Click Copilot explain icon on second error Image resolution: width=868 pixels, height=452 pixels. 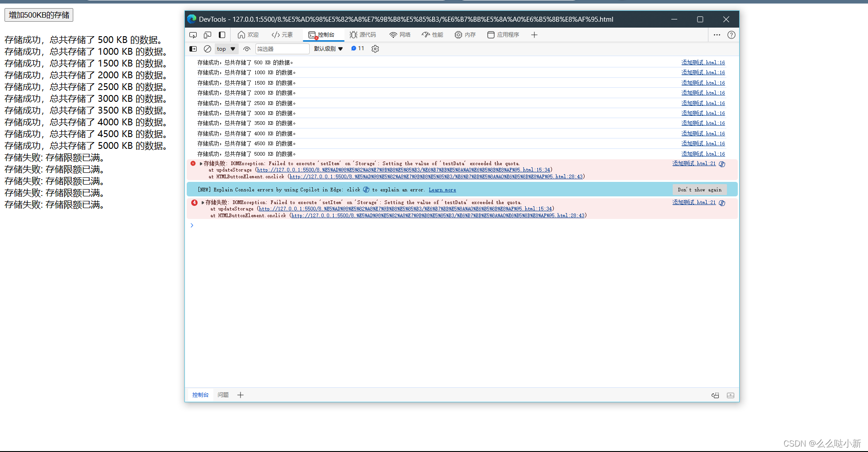point(722,203)
